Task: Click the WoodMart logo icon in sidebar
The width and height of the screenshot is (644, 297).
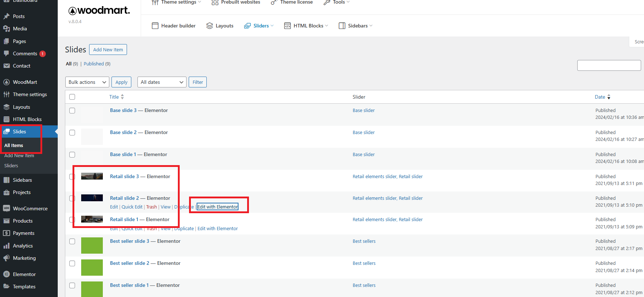Action: point(6,82)
